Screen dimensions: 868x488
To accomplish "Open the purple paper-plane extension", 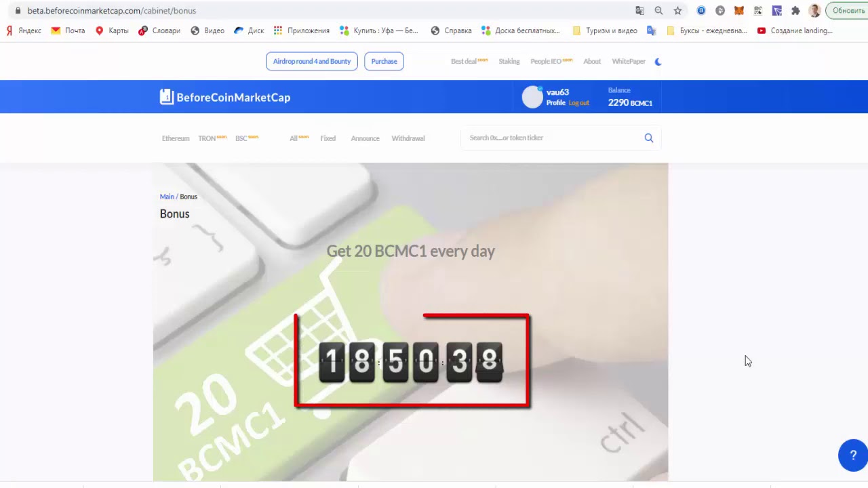I will tap(777, 11).
